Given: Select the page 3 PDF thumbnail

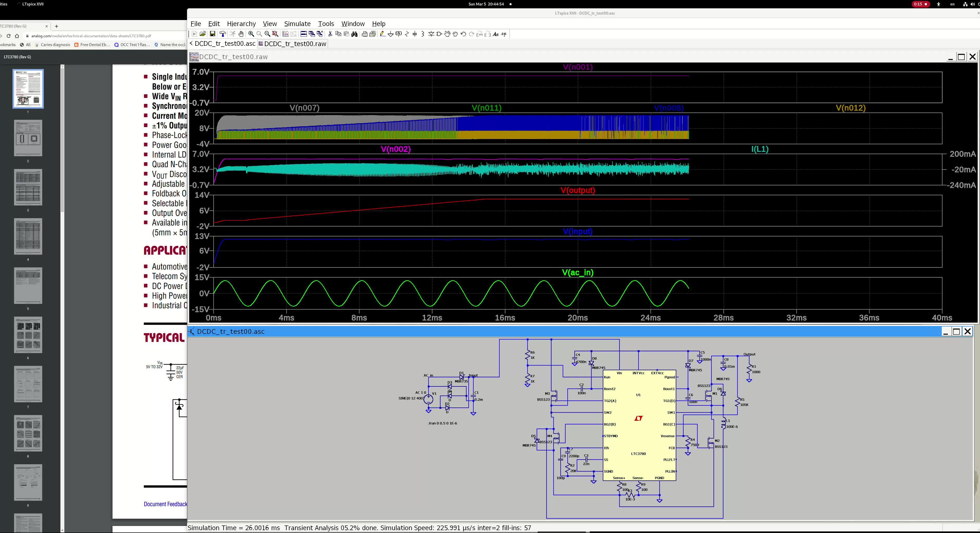Looking at the screenshot, I should pyautogui.click(x=28, y=187).
